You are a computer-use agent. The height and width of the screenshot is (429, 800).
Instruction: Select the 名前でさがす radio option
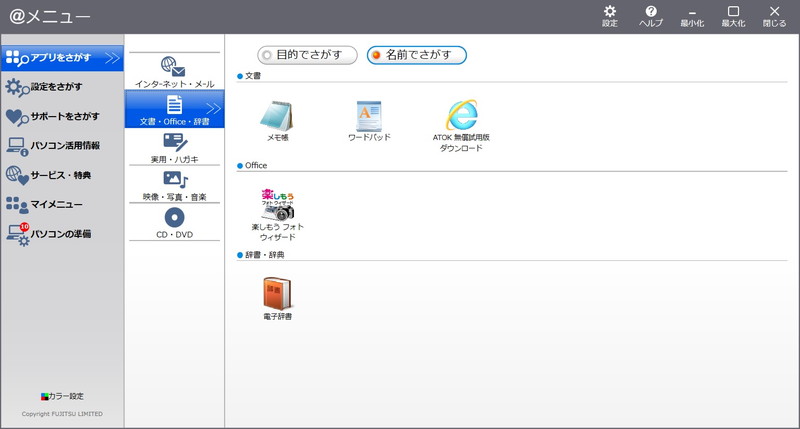tap(375, 55)
